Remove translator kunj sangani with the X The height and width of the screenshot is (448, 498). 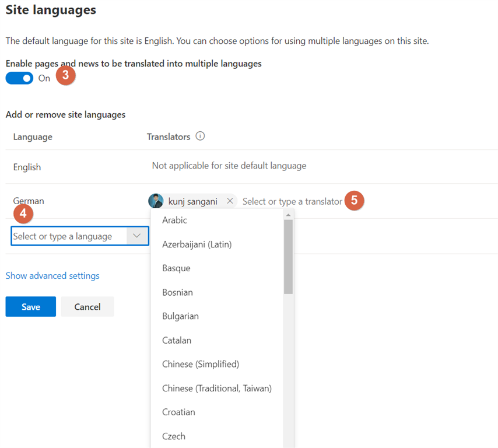230,201
